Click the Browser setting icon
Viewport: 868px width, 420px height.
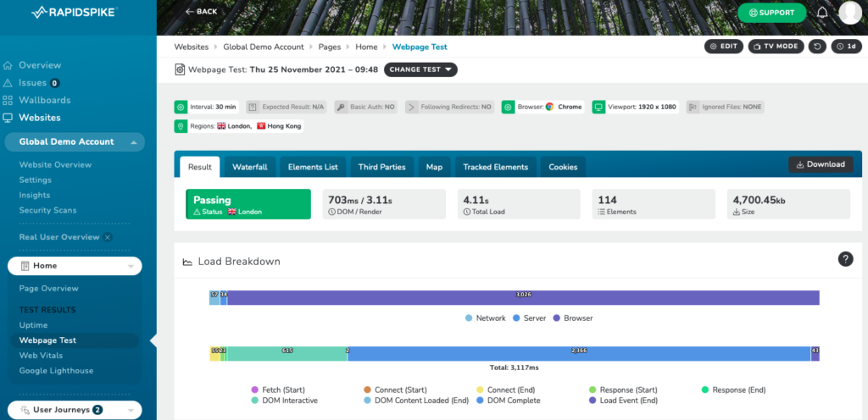508,108
